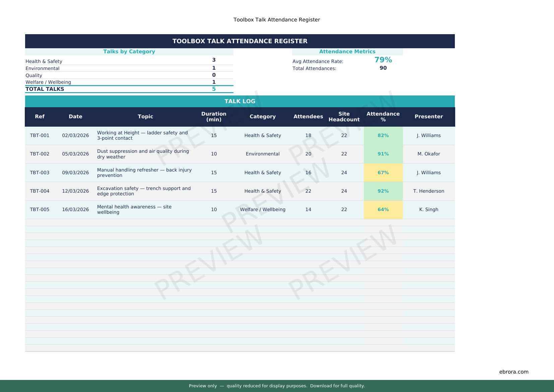This screenshot has width=554, height=392.
Task: Click the Duration (min) column header
Action: (x=214, y=117)
